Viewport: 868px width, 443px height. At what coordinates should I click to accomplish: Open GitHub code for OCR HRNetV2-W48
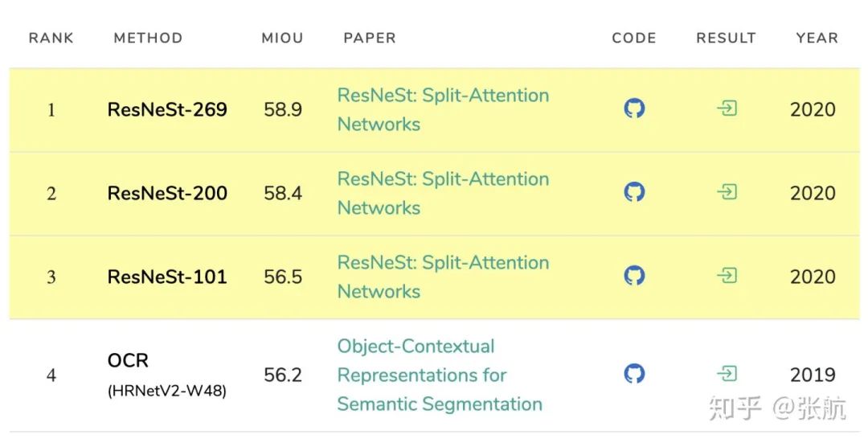[635, 374]
